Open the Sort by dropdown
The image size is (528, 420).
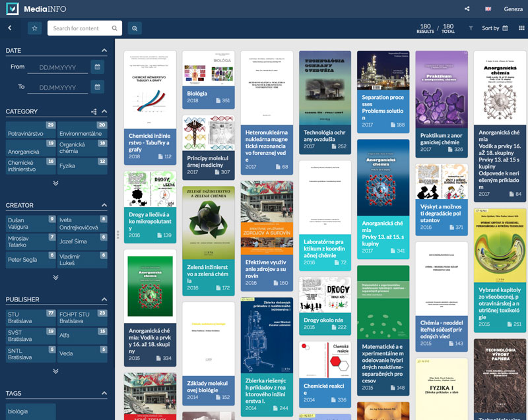494,28
